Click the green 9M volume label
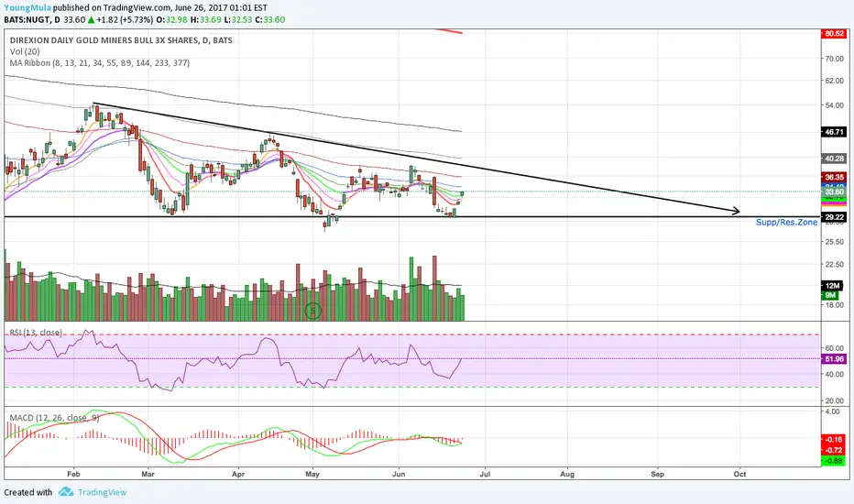This screenshot has height=504, width=854. click(830, 295)
